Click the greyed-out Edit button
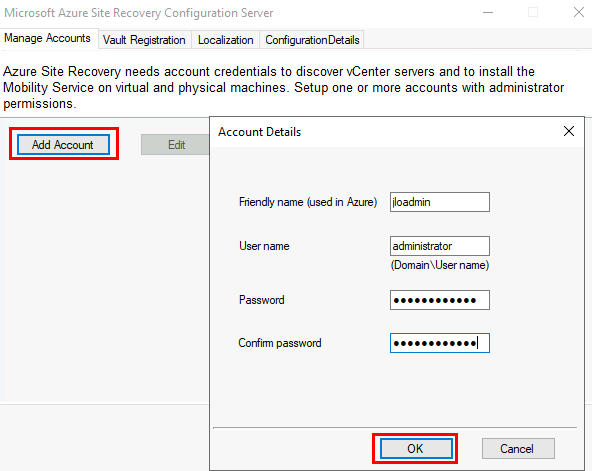Viewport: 592px width, 471px height. tap(176, 145)
